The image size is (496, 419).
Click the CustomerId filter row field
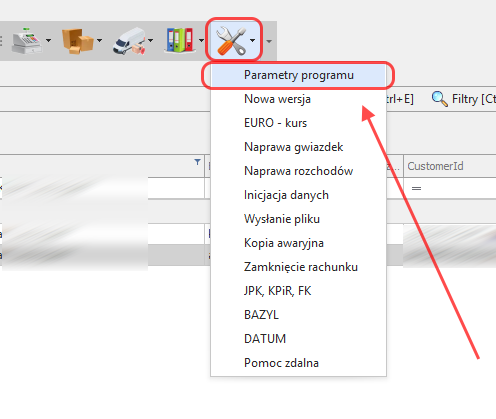tap(450, 189)
